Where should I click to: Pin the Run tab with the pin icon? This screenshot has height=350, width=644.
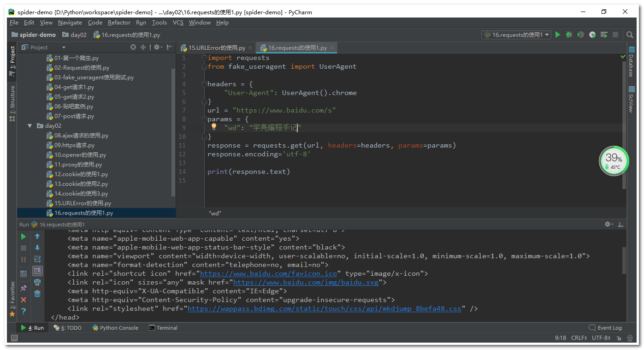pyautogui.click(x=24, y=288)
